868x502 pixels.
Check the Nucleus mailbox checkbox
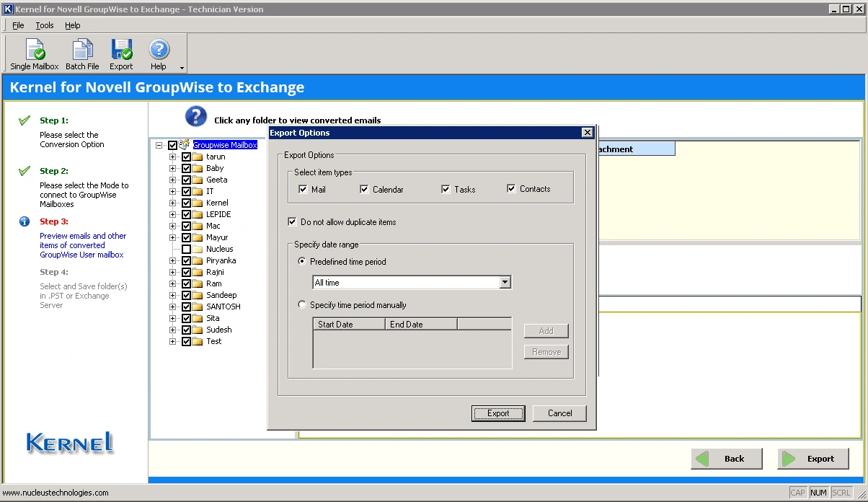click(186, 249)
